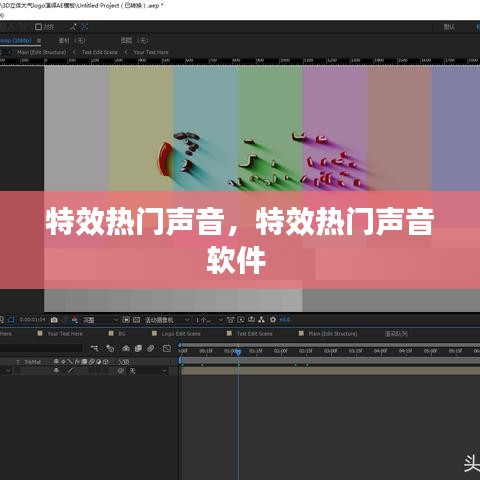
Task: Click the 02:00f mark on time ruler
Action: (x=280, y=351)
